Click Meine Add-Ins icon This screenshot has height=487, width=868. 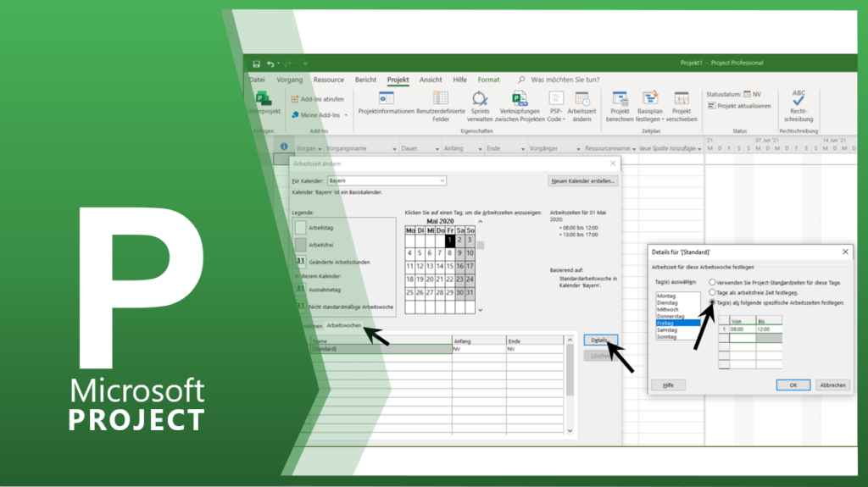coord(295,115)
